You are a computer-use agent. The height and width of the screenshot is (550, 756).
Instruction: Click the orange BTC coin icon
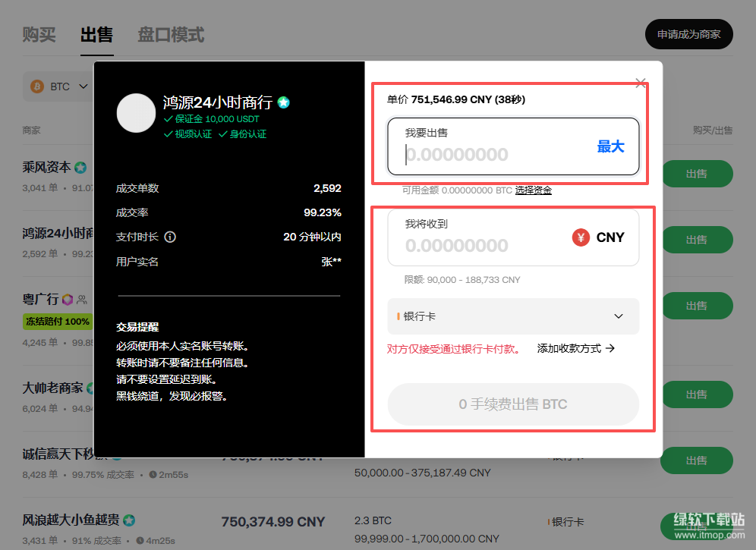36,86
